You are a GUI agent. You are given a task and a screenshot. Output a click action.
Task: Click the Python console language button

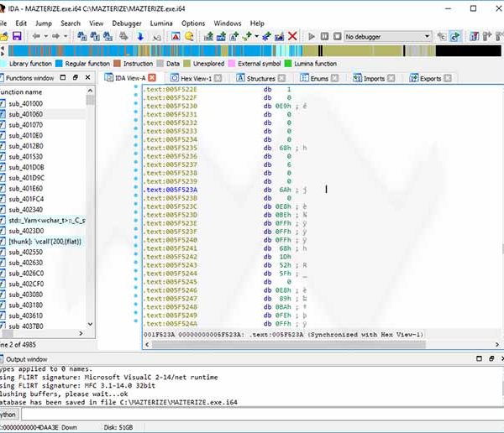pyautogui.click(x=8, y=415)
